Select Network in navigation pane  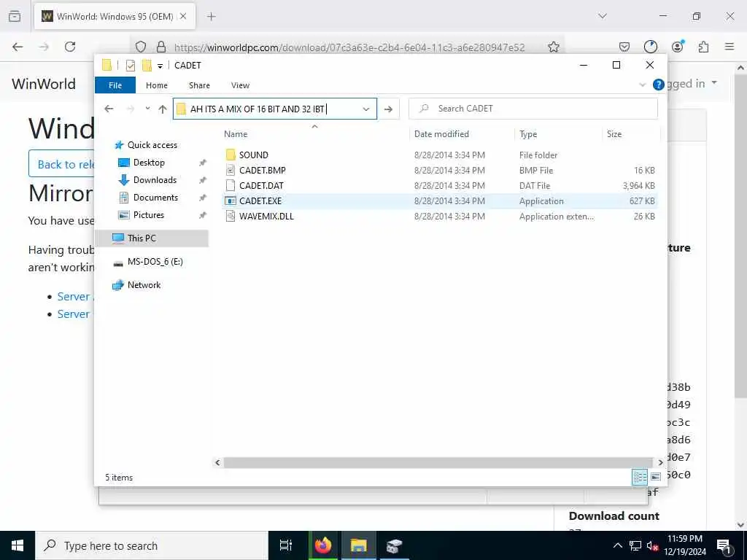point(144,285)
